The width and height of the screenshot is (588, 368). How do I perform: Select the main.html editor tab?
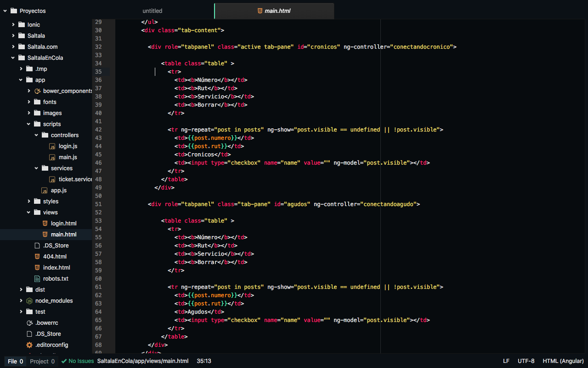(x=274, y=11)
